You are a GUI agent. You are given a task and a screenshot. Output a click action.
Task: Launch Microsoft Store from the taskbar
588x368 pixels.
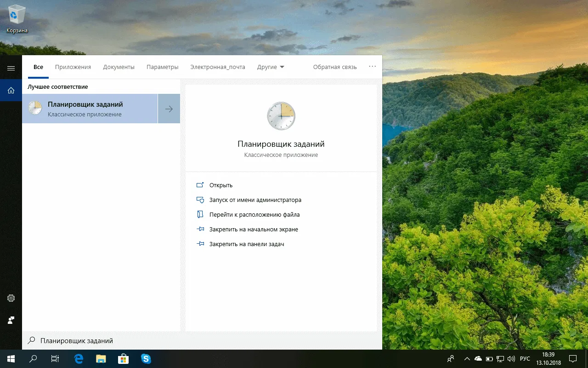click(123, 359)
